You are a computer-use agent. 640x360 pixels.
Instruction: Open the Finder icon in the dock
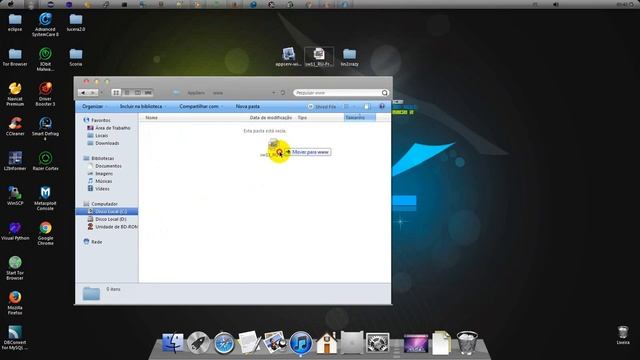click(173, 342)
